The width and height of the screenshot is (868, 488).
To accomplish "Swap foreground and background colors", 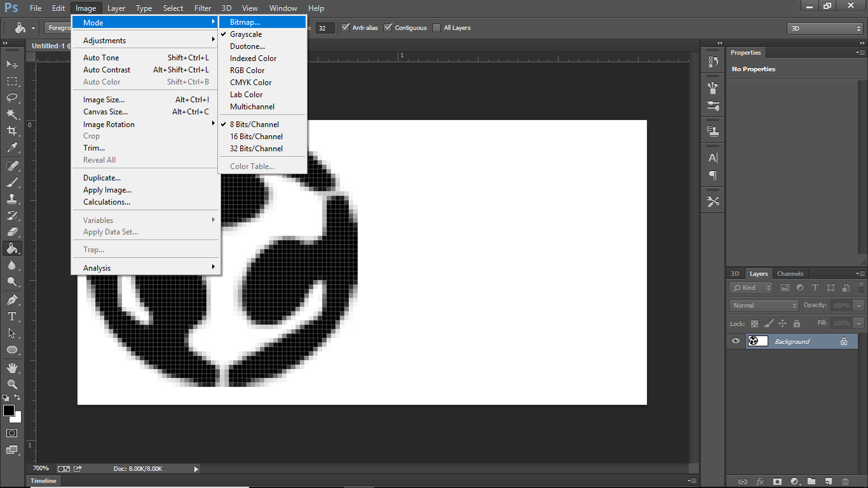I will (x=18, y=398).
